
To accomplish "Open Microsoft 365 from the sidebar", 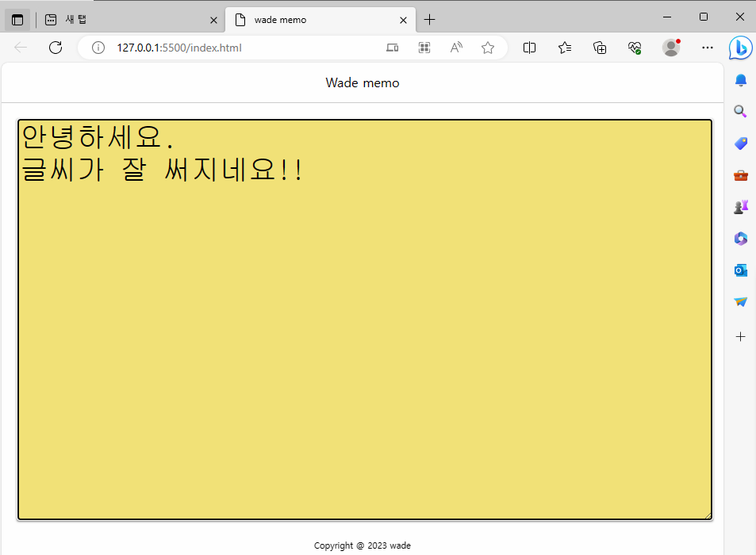I will pyautogui.click(x=740, y=238).
